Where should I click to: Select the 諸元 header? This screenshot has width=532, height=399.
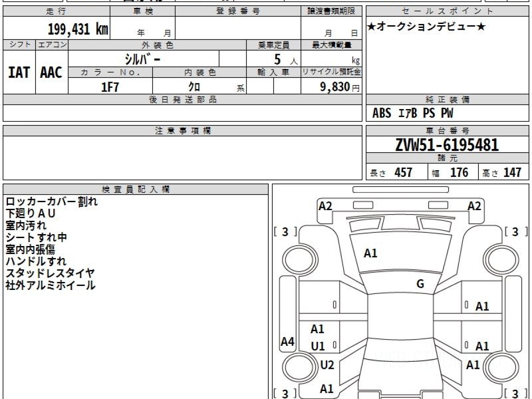point(447,158)
